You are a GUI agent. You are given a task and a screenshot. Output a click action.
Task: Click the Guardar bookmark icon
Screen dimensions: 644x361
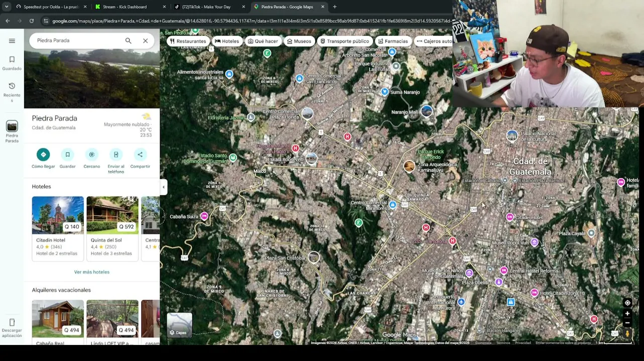pos(67,154)
